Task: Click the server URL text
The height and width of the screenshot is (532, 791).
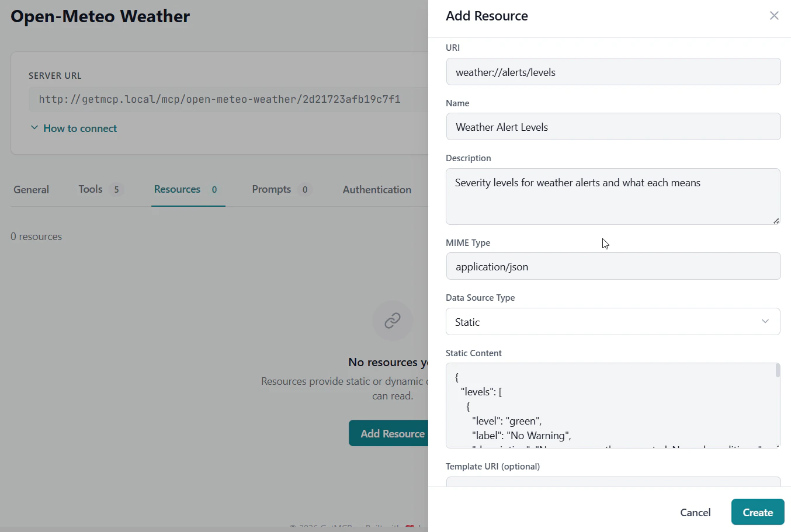Action: pos(220,99)
